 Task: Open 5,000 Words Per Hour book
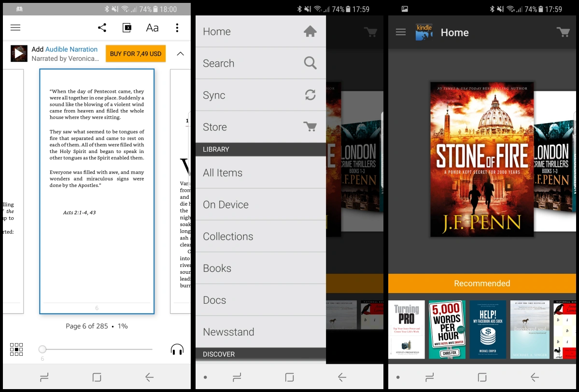[447, 330]
